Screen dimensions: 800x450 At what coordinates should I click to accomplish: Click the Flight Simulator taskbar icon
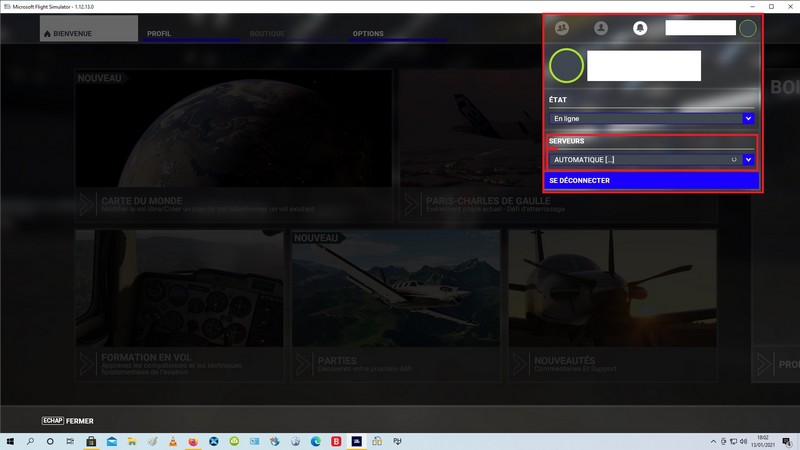[x=357, y=441]
